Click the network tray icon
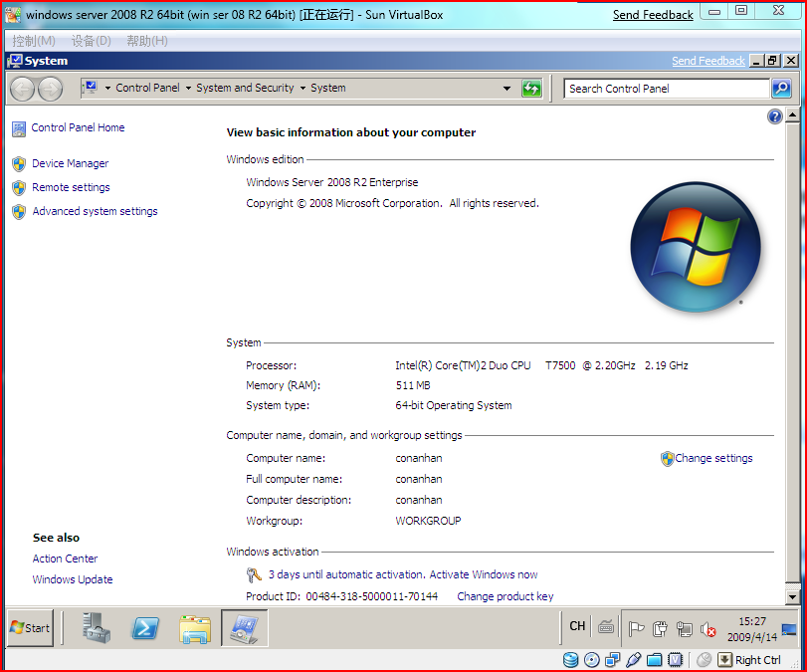Screen dimensions: 807x672 coord(684,629)
